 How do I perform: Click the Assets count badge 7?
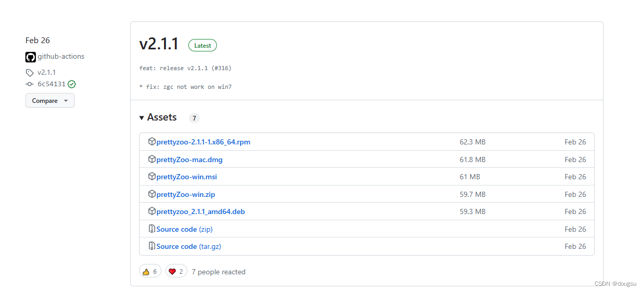pos(194,118)
